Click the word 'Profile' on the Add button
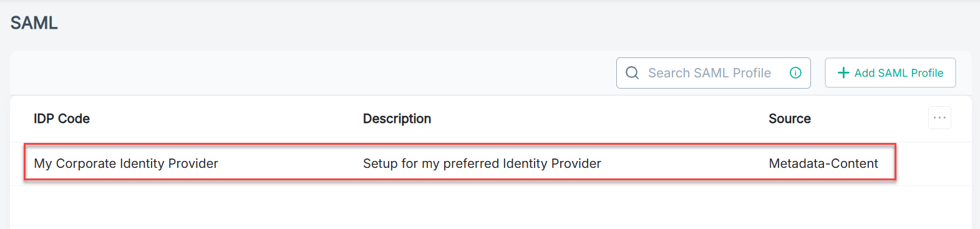This screenshot has height=229, width=980. (x=927, y=73)
